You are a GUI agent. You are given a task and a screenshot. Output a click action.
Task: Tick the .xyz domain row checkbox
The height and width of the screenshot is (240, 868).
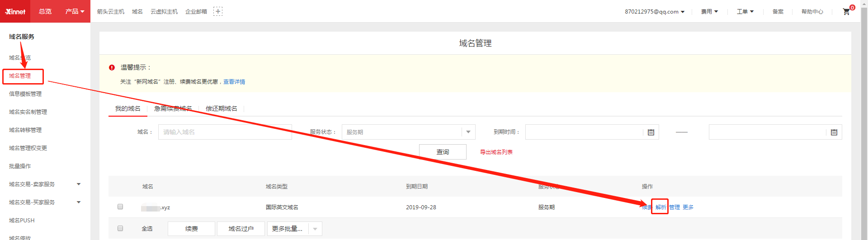coord(120,207)
